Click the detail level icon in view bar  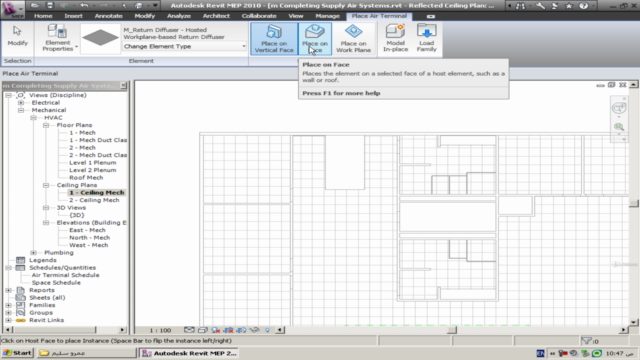(189, 330)
